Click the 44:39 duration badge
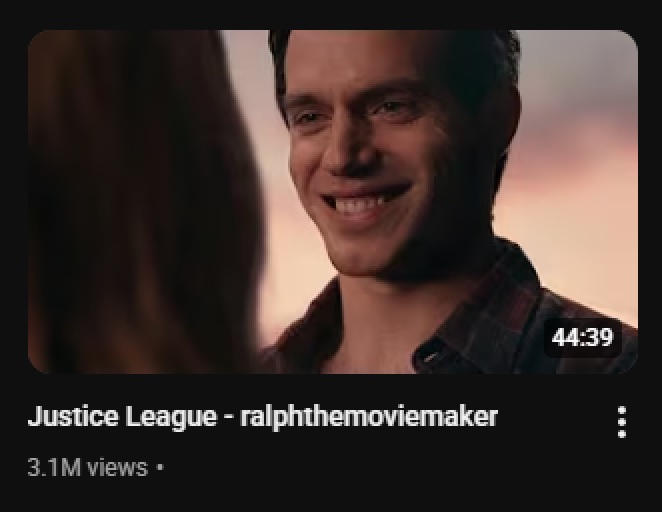 (x=582, y=337)
